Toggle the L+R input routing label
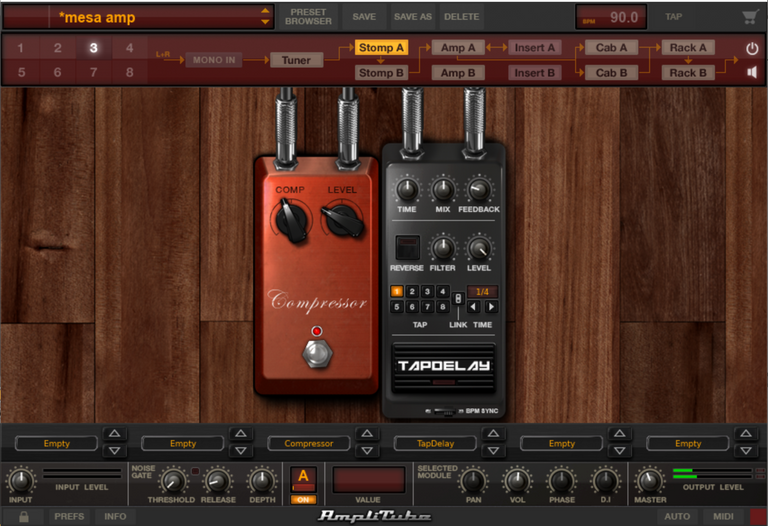This screenshot has height=526, width=768. [x=163, y=54]
